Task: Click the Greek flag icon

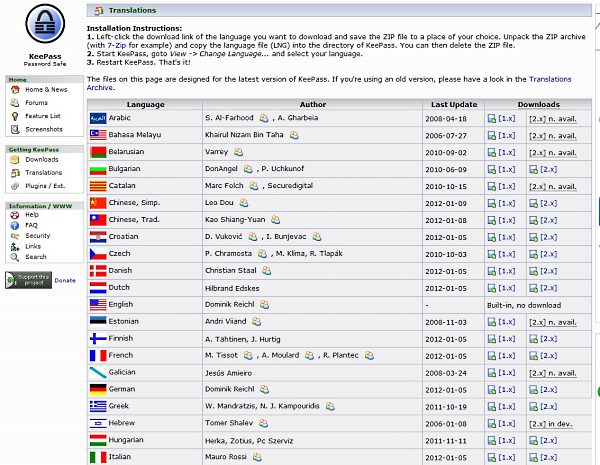Action: click(x=98, y=406)
